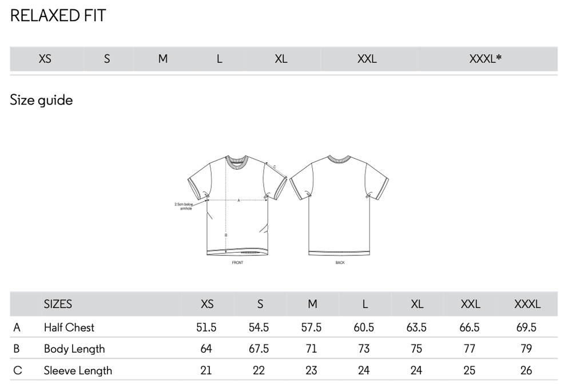Click the 2.5cm below armhole annotation
This screenshot has width=572, height=392.
182,206
